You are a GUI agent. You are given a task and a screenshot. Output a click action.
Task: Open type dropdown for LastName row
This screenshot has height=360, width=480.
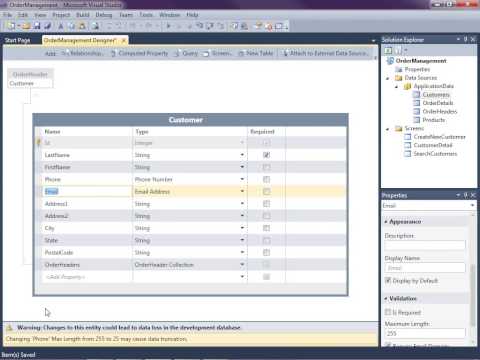coord(242,155)
